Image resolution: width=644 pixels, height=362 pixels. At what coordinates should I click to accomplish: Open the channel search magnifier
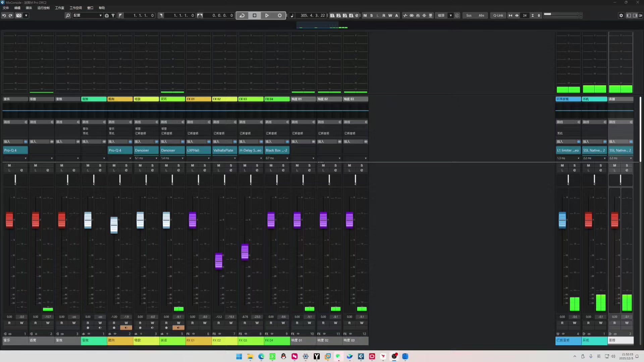[x=68, y=15]
